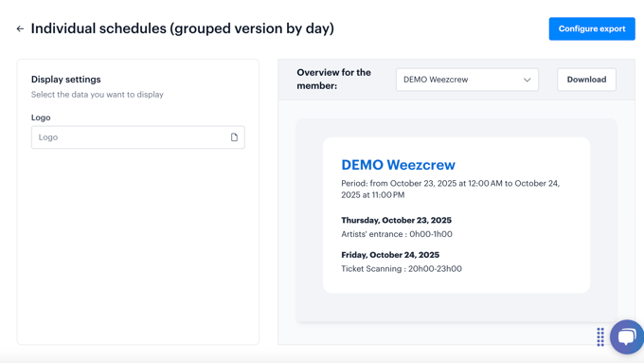Click the file upload icon in Logo field
644x363 pixels.
pos(234,137)
